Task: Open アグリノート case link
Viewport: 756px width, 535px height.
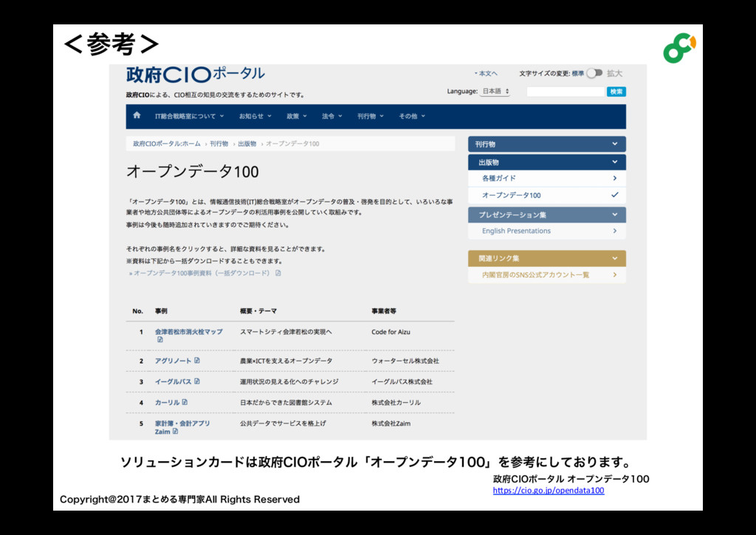Action: (173, 361)
